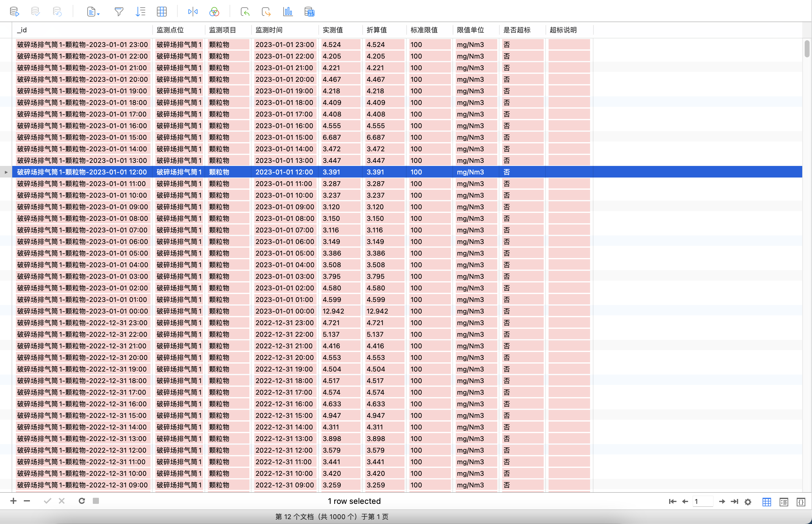812x524 pixels.
Task: Refresh the table data
Action: tap(82, 501)
